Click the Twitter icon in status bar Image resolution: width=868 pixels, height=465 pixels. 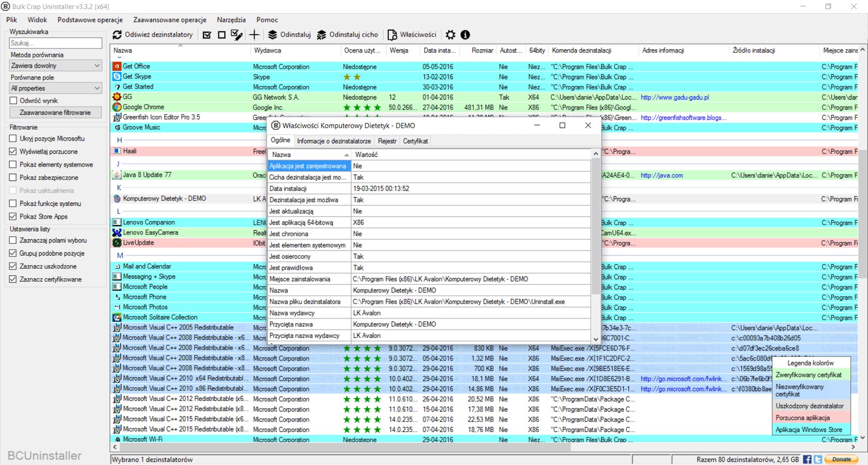(x=818, y=459)
